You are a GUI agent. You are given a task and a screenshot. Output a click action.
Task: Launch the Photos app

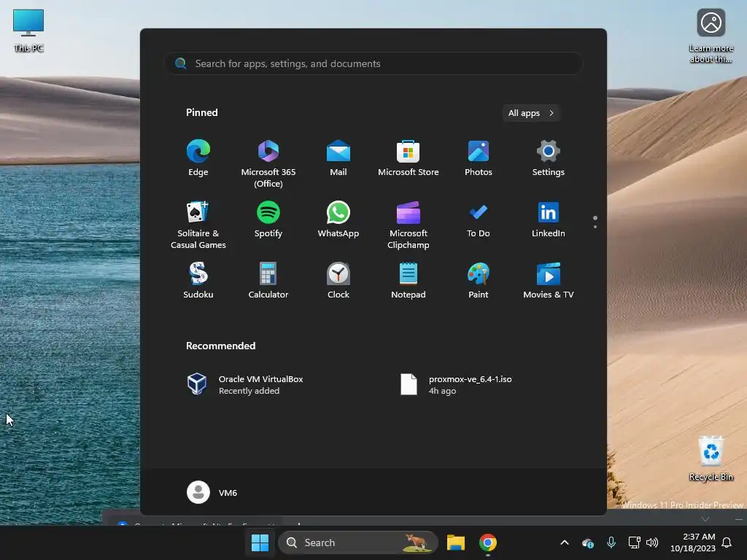(479, 158)
